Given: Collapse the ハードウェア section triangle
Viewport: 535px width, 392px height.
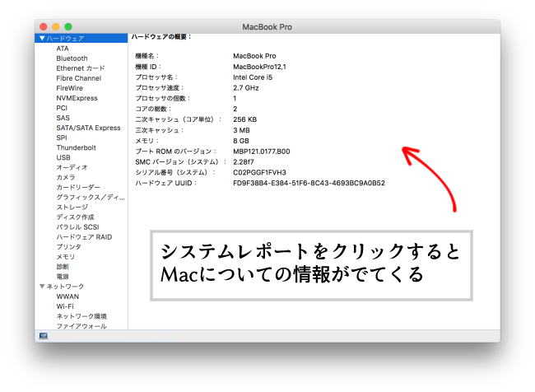Looking at the screenshot, I should (x=42, y=38).
